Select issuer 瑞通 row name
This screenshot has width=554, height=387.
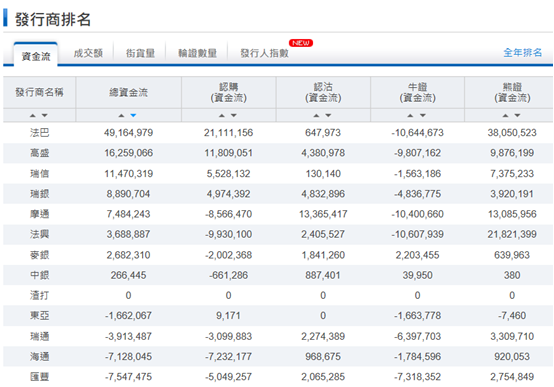click(40, 336)
